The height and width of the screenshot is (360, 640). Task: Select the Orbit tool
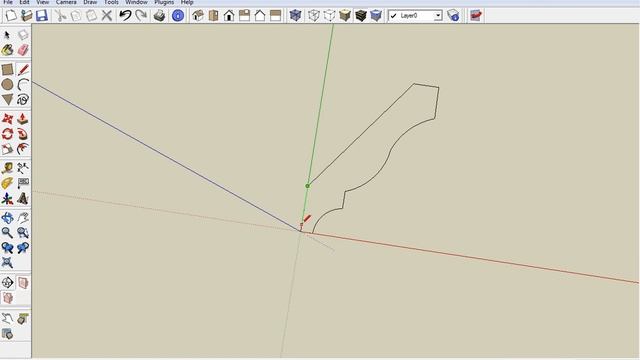(x=7, y=218)
